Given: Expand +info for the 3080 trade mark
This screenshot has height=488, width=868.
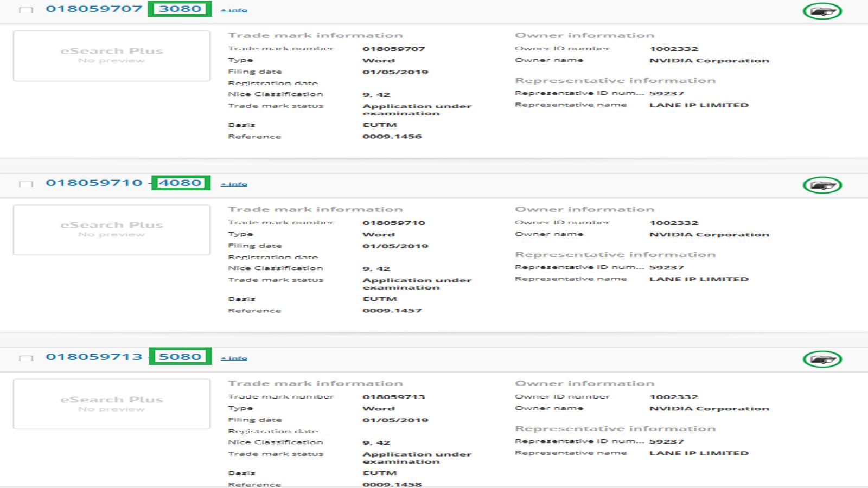Looking at the screenshot, I should pos(234,10).
